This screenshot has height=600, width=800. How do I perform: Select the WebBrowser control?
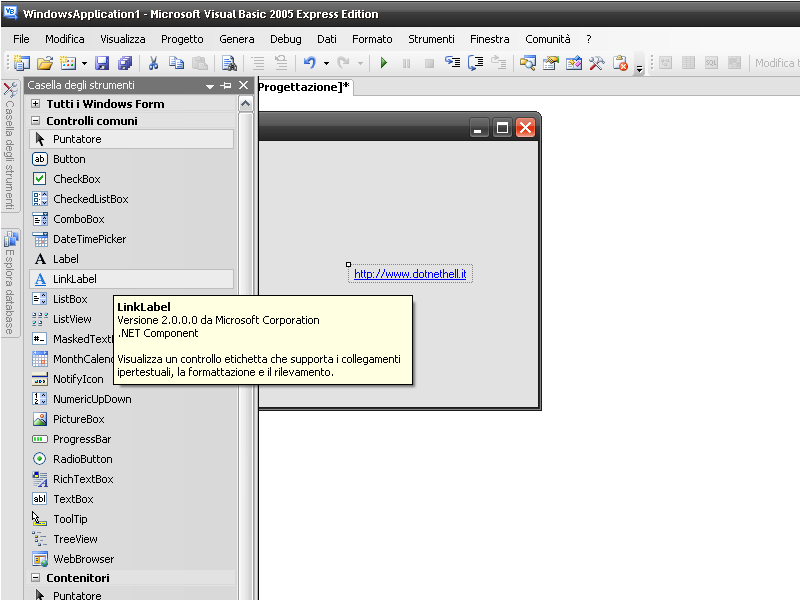132,559
